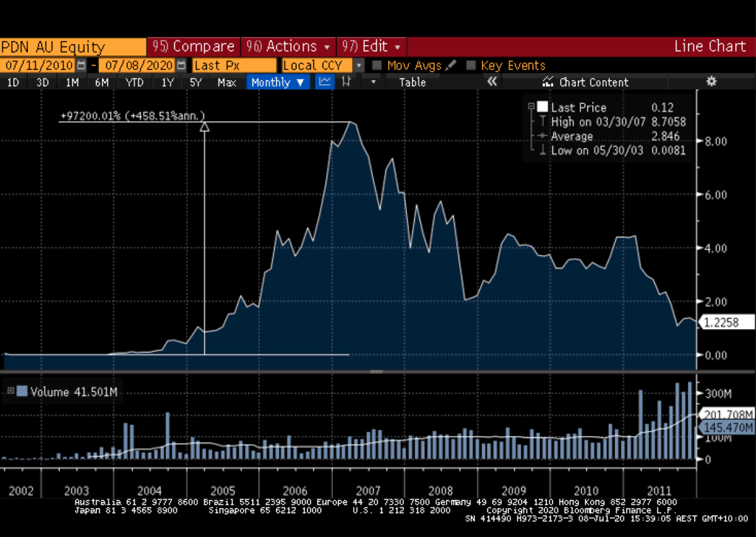Viewport: 756px width, 537px height.
Task: Expand the Monthly periodicity dropdown
Action: point(278,82)
